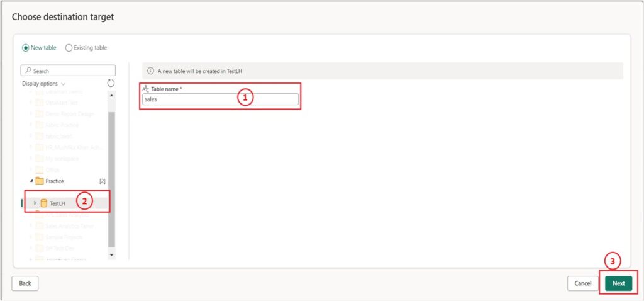Select the New table radio button
This screenshot has height=301, width=644.
click(x=25, y=48)
